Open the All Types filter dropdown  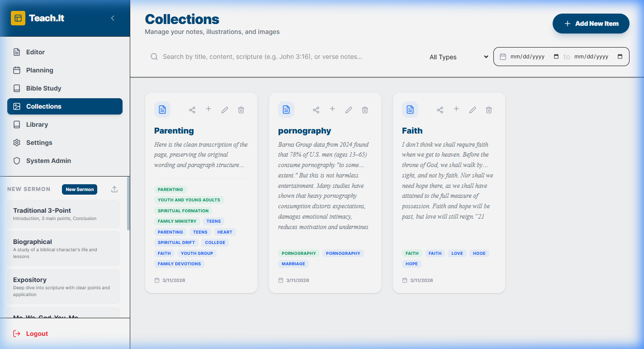459,57
